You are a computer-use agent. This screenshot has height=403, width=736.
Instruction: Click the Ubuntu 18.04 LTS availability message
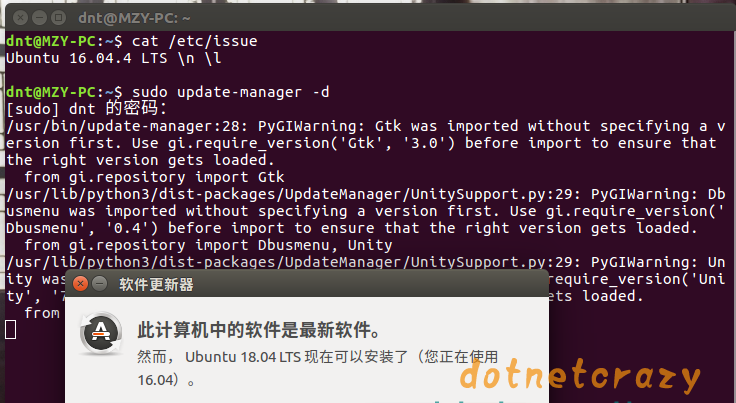click(317, 368)
